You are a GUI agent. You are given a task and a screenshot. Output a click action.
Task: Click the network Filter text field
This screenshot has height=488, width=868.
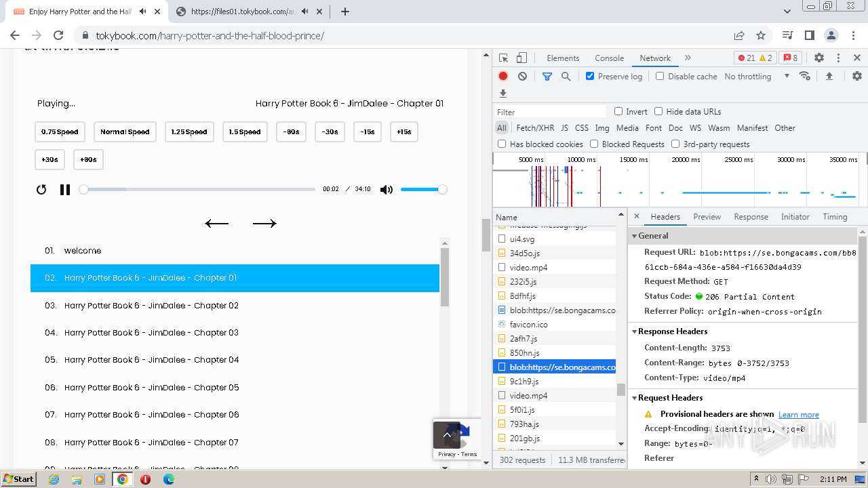(549, 112)
